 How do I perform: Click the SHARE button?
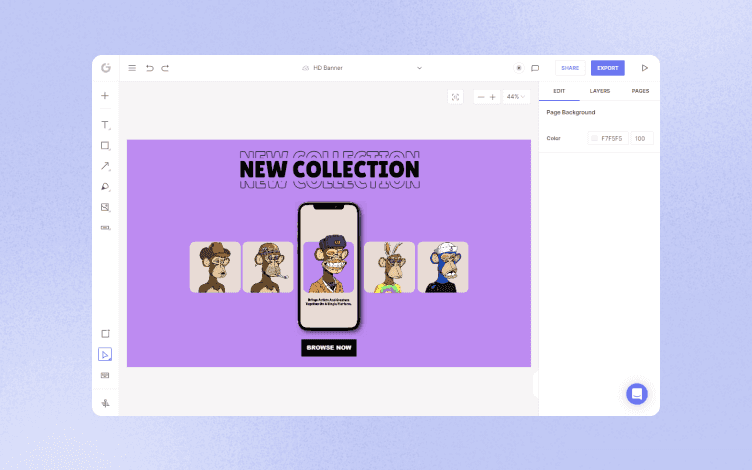[570, 68]
